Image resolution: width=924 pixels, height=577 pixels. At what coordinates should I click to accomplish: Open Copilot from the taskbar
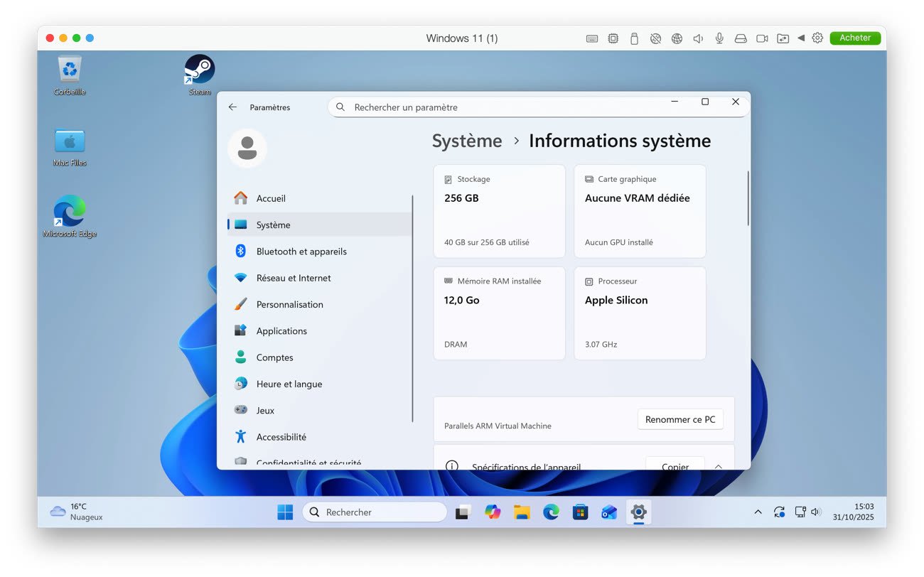coord(493,512)
